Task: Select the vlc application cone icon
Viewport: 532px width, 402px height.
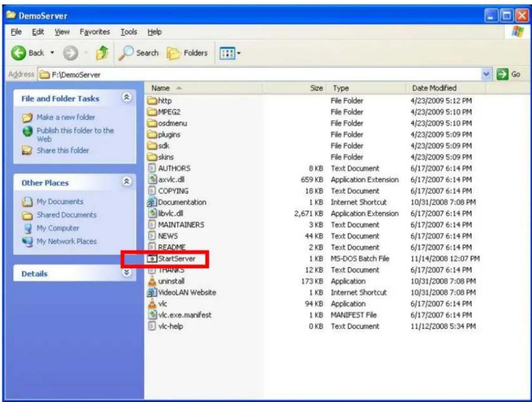Action: (x=152, y=304)
